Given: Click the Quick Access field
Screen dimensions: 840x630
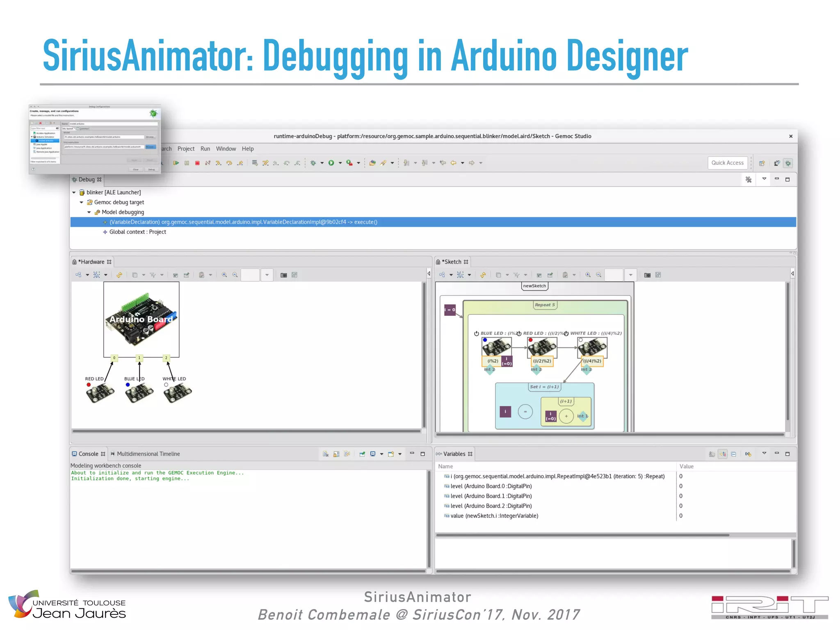Looking at the screenshot, I should [727, 163].
